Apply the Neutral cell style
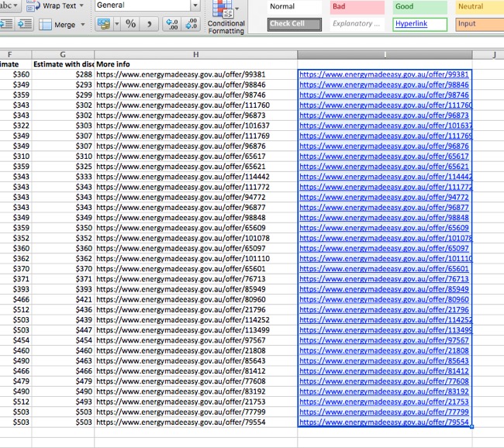The height and width of the screenshot is (448, 504). 479,6
